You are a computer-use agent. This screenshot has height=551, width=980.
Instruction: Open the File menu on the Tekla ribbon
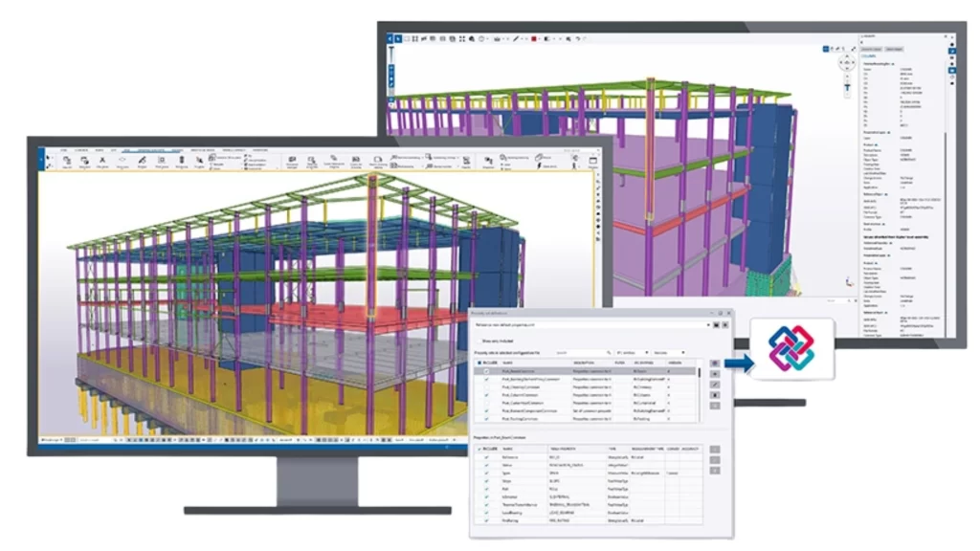[x=63, y=150]
